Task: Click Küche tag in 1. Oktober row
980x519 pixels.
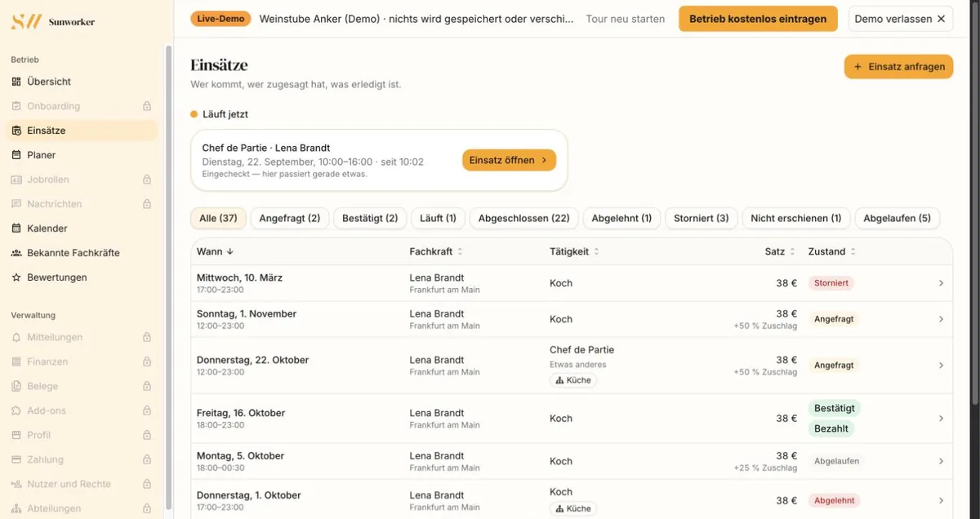Action: click(x=573, y=508)
